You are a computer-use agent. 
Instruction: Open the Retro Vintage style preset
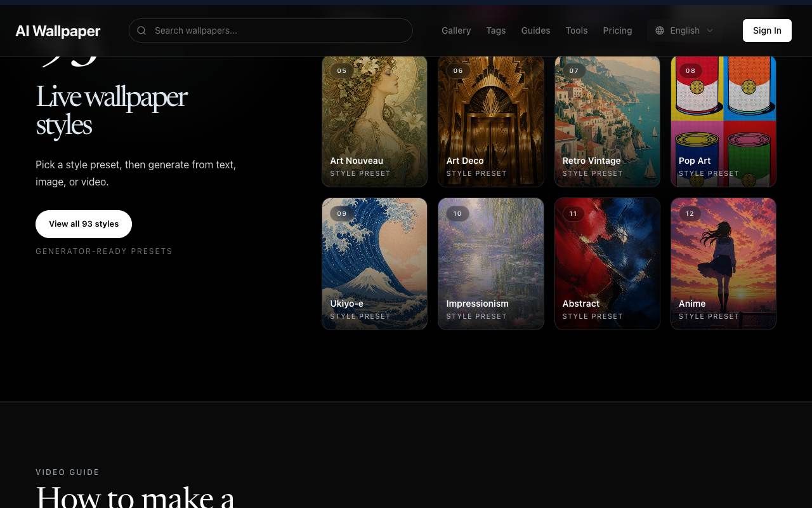[607, 121]
